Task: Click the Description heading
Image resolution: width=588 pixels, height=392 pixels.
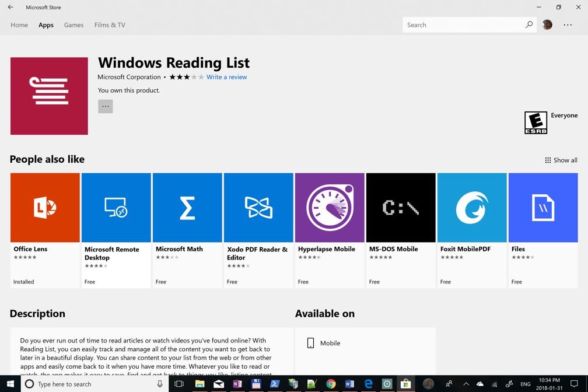Action: [37, 314]
